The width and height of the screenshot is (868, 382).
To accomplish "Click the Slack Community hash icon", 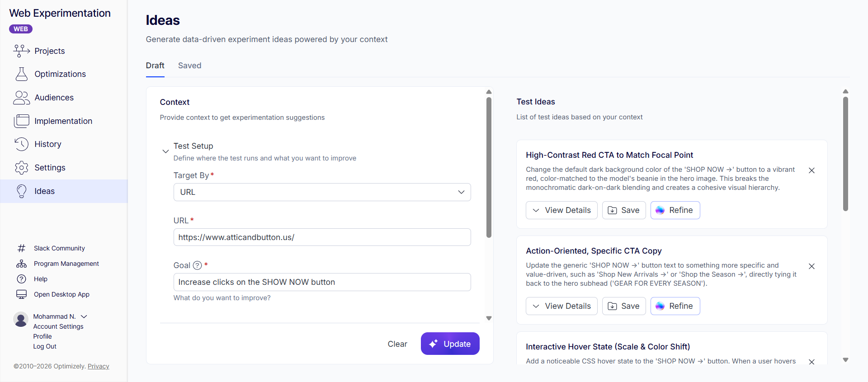I will (21, 248).
